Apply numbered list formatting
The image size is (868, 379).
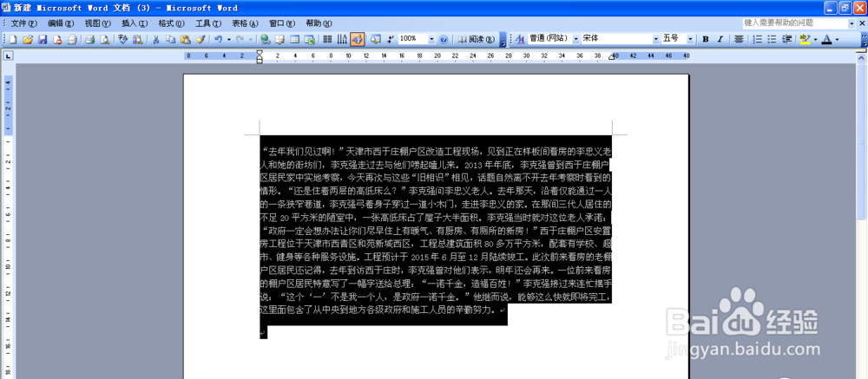[x=758, y=39]
